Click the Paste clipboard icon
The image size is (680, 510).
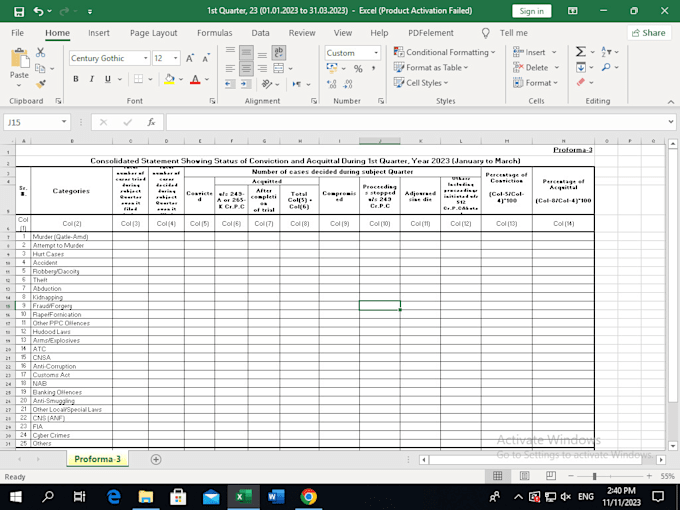coord(19,59)
